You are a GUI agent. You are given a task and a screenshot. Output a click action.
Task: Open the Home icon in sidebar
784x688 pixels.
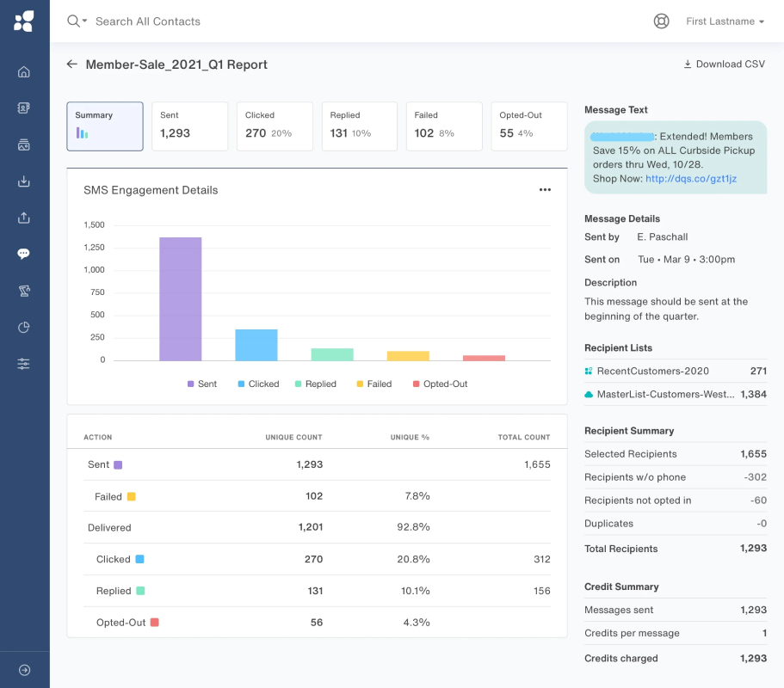click(x=23, y=72)
